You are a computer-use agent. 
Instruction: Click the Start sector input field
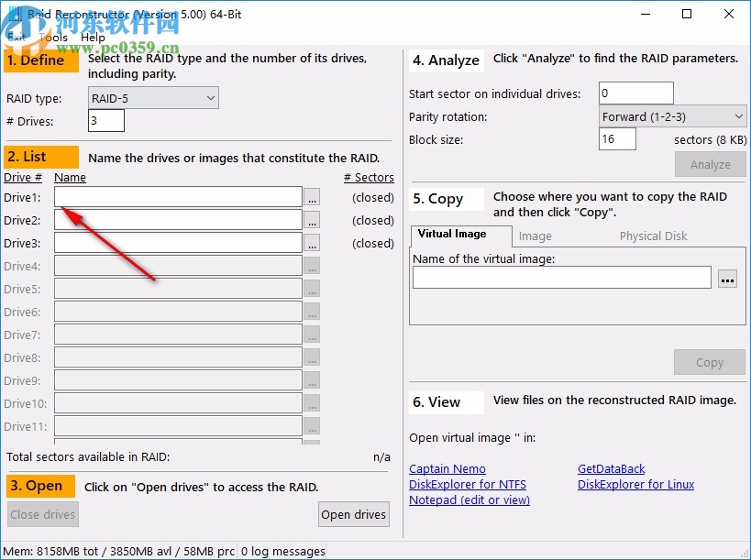(636, 93)
